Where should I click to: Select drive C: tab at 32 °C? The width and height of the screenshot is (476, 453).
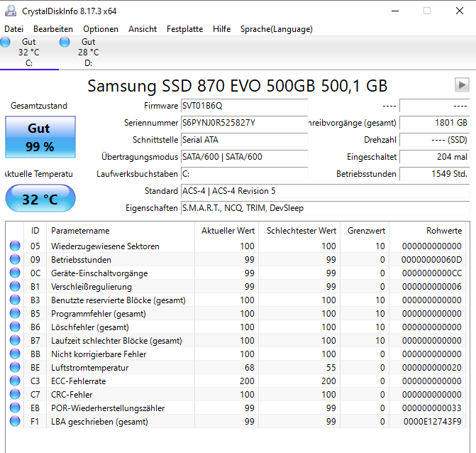tap(29, 53)
